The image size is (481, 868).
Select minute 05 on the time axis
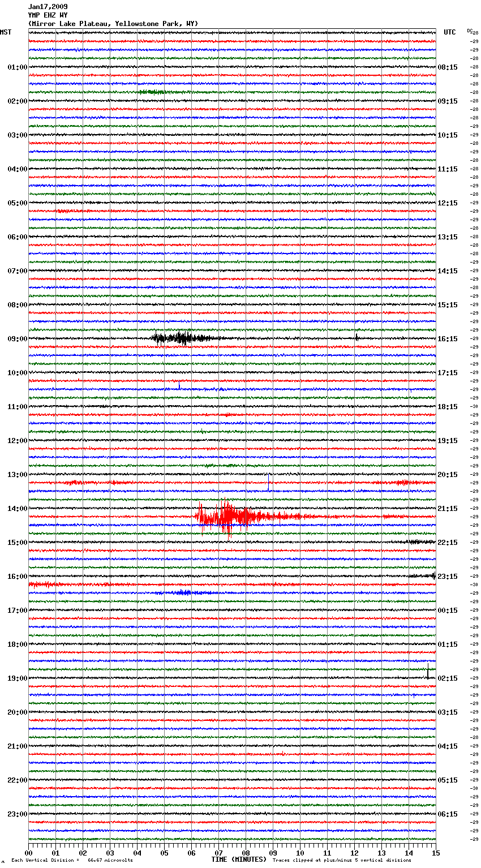pyautogui.click(x=164, y=853)
